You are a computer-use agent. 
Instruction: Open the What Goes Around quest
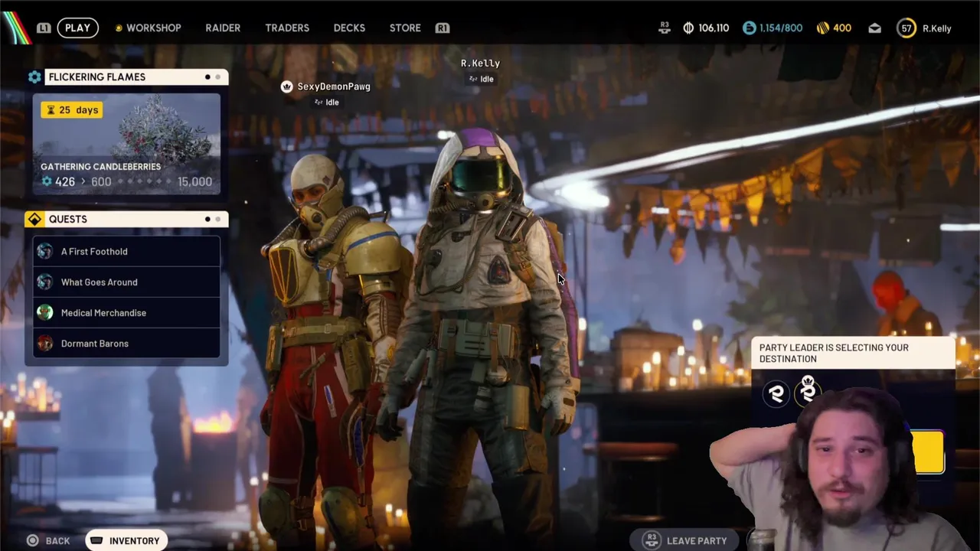126,282
